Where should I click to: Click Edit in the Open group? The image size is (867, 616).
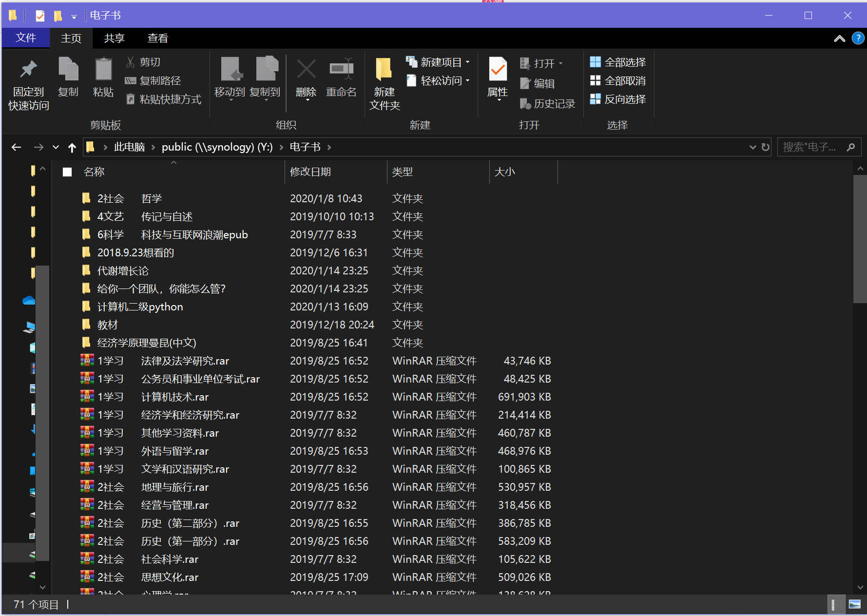[x=538, y=83]
